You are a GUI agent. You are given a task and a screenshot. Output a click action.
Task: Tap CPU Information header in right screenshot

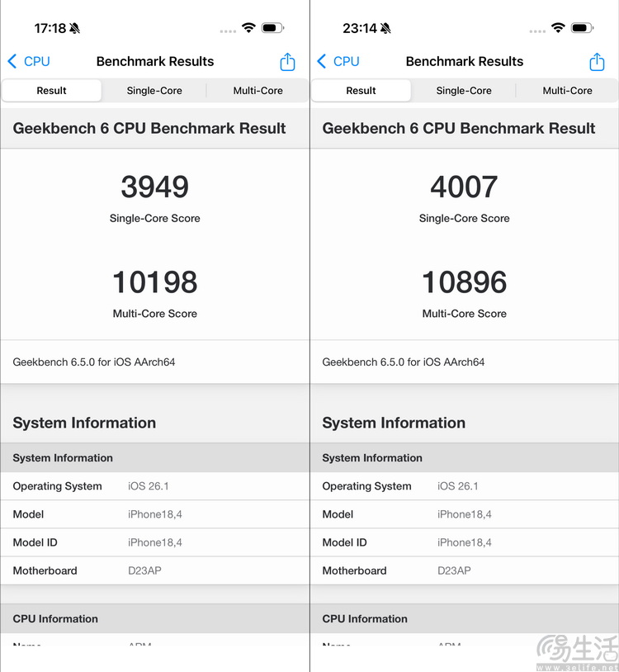pos(464,619)
